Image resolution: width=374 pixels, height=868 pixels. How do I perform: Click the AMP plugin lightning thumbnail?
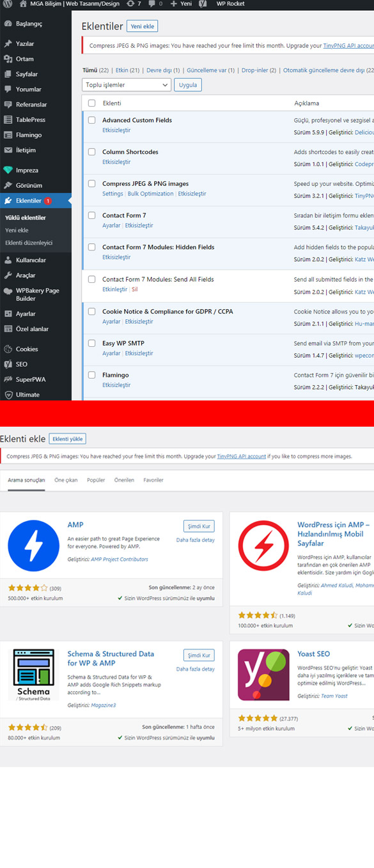click(x=33, y=545)
